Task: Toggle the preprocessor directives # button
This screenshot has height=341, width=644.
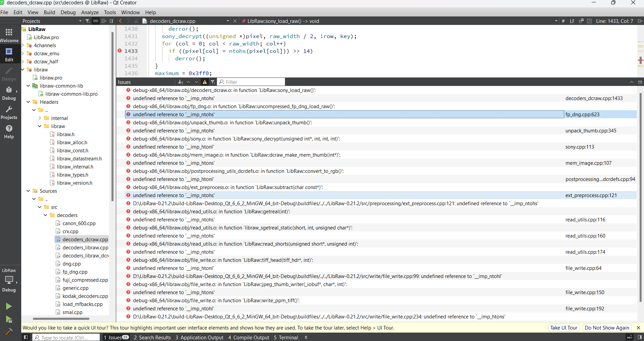Action: pyautogui.click(x=563, y=21)
